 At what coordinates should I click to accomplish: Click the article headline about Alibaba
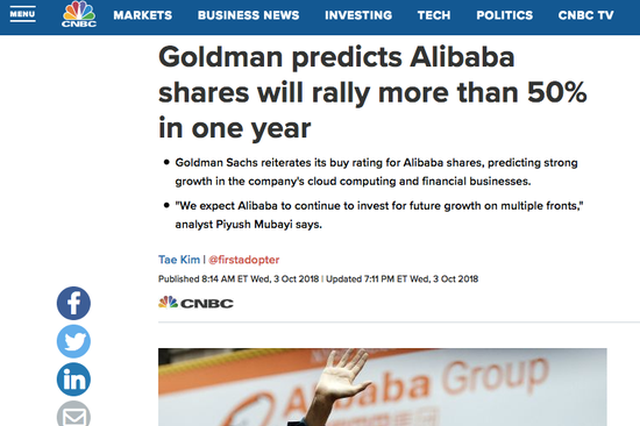point(373,93)
